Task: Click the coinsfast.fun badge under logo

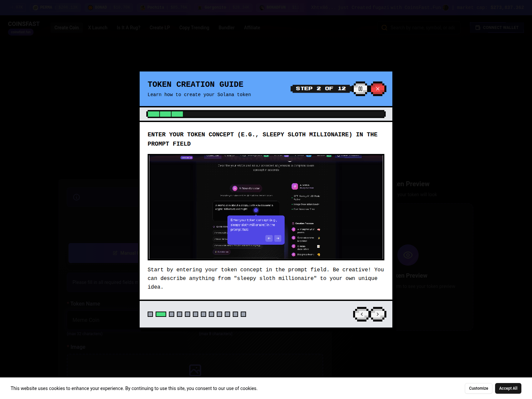Action: coord(21,32)
